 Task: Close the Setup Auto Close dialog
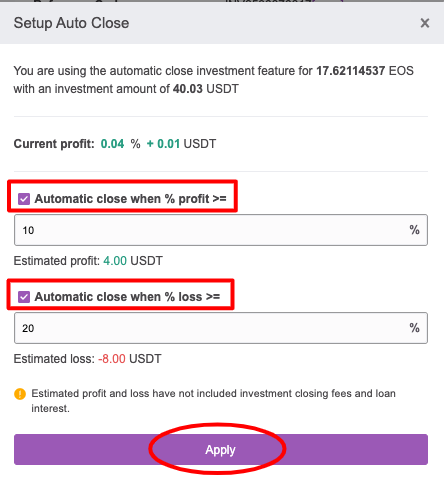pos(425,23)
